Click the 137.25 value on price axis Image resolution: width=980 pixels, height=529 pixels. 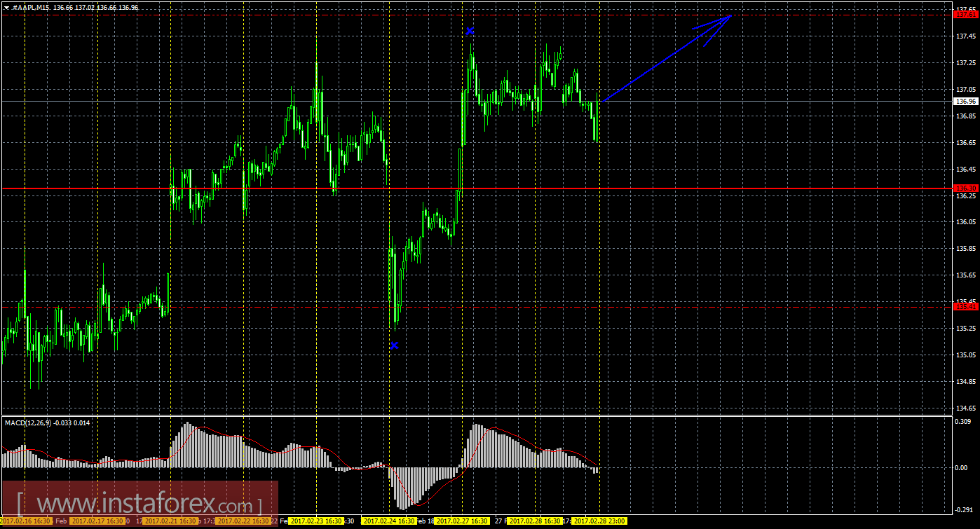[965, 63]
